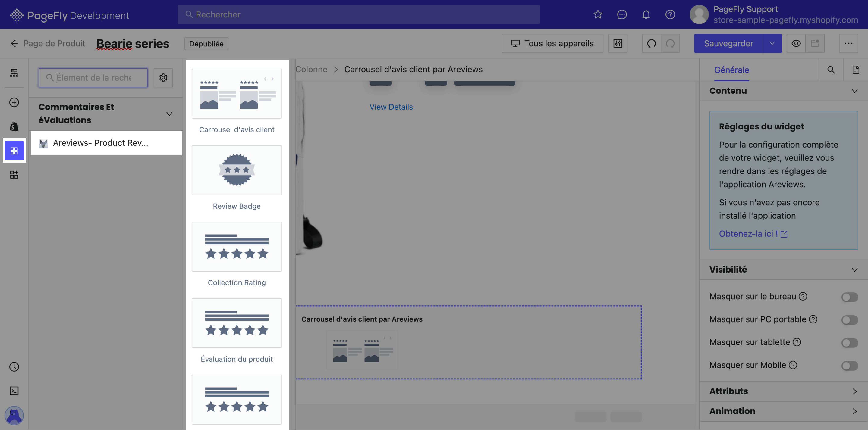Preview page with the eye icon
Image resolution: width=868 pixels, height=430 pixels.
(x=796, y=43)
